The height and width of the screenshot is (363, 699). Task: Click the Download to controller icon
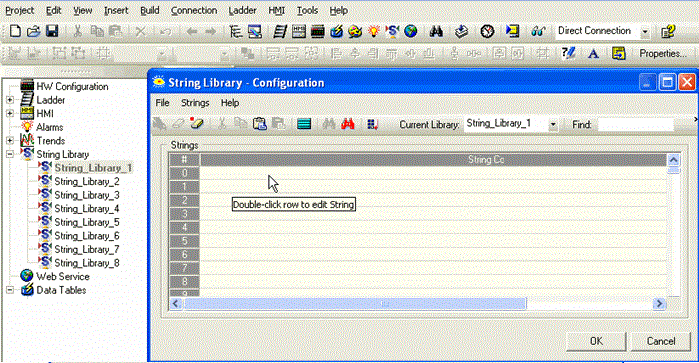click(x=461, y=31)
